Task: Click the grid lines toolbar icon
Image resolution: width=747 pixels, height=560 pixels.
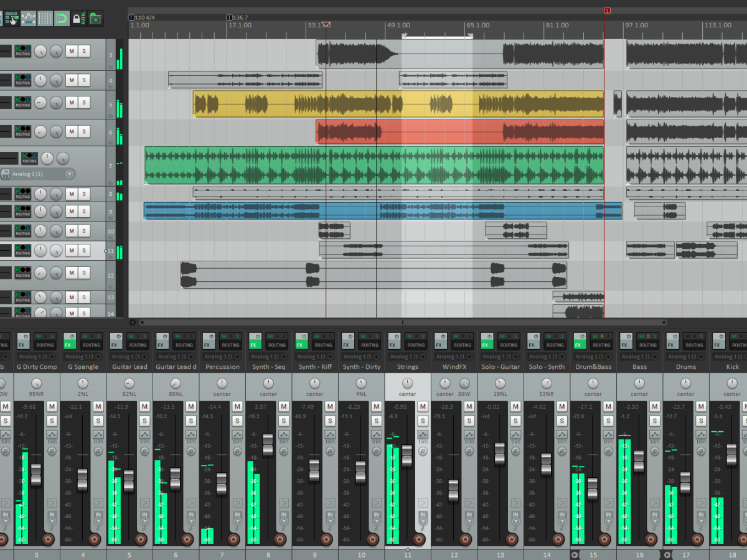Action: click(x=45, y=19)
